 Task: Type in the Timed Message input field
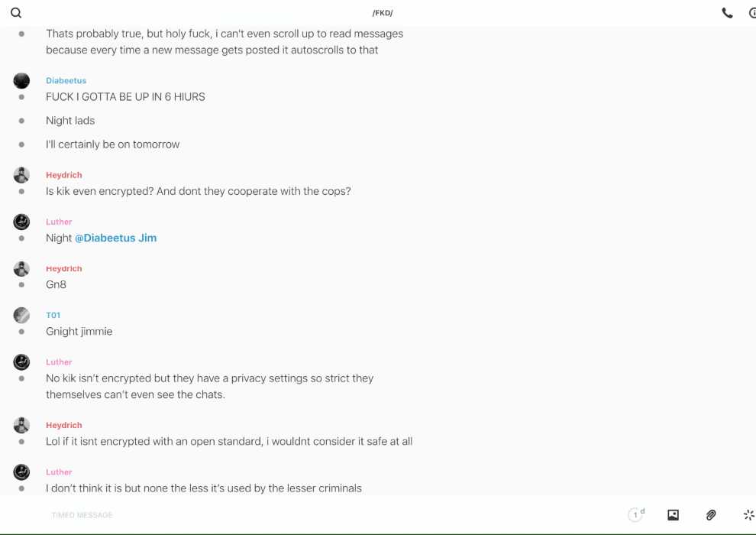pyautogui.click(x=305, y=515)
